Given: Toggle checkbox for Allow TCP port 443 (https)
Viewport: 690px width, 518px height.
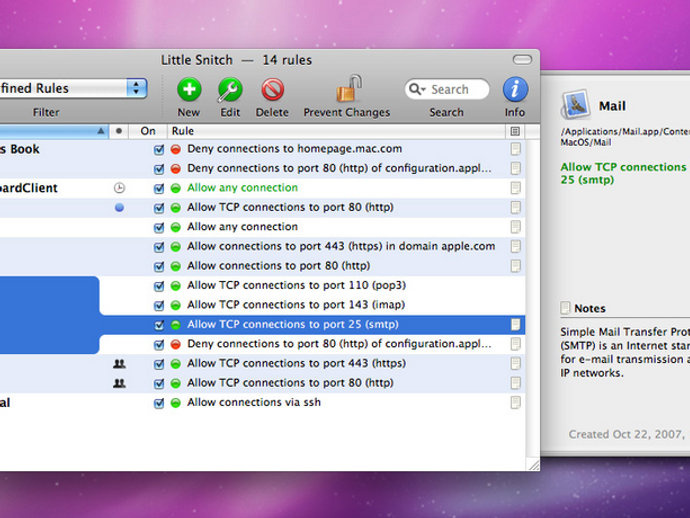Looking at the screenshot, I should (x=159, y=364).
